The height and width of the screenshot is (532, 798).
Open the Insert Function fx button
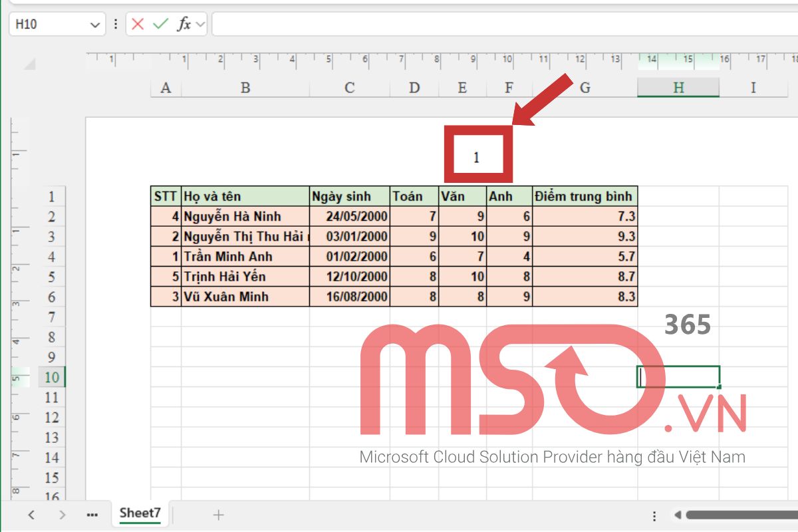tap(184, 25)
